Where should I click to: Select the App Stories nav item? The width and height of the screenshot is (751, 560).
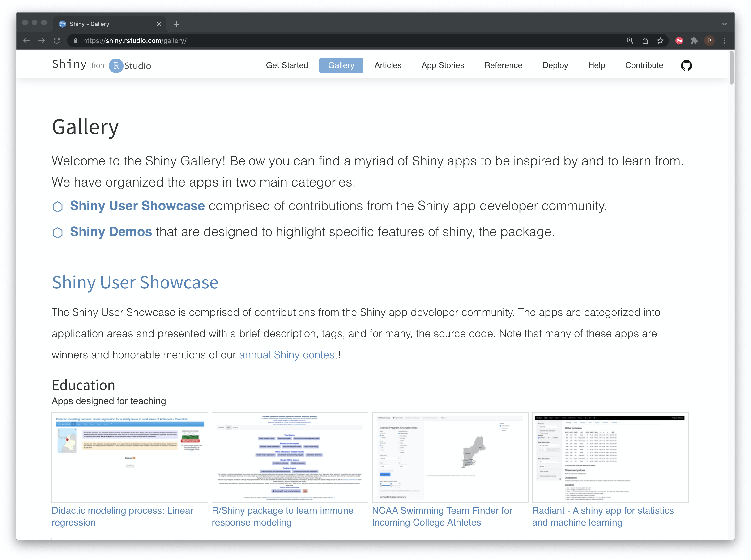pyautogui.click(x=443, y=65)
